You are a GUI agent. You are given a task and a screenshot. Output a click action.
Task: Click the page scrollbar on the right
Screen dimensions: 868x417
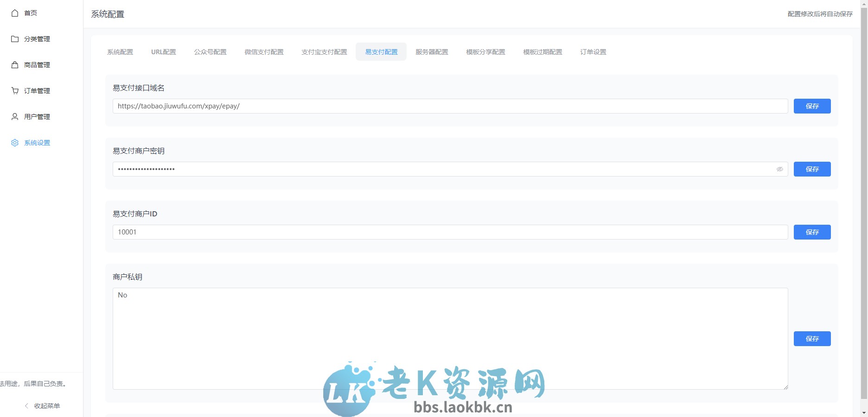[x=864, y=208]
